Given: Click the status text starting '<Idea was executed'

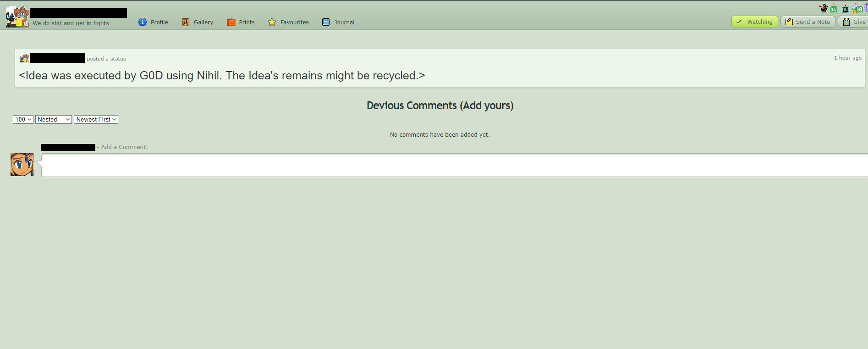Looking at the screenshot, I should pos(222,76).
